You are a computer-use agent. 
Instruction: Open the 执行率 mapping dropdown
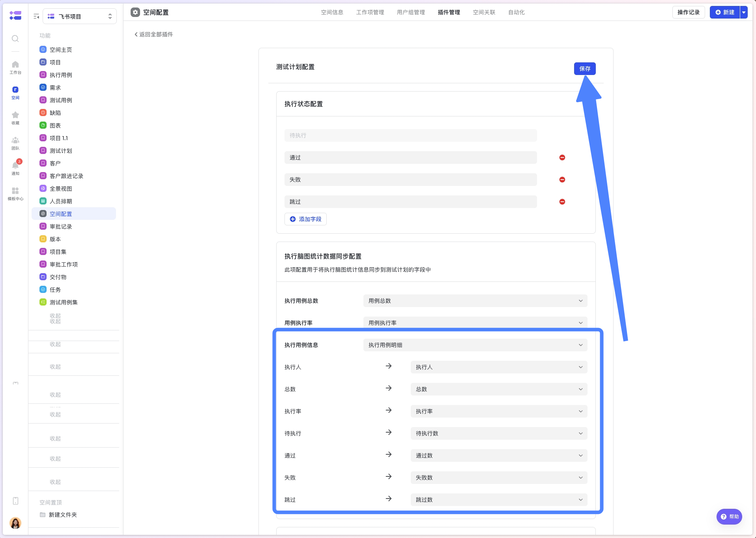pos(499,411)
